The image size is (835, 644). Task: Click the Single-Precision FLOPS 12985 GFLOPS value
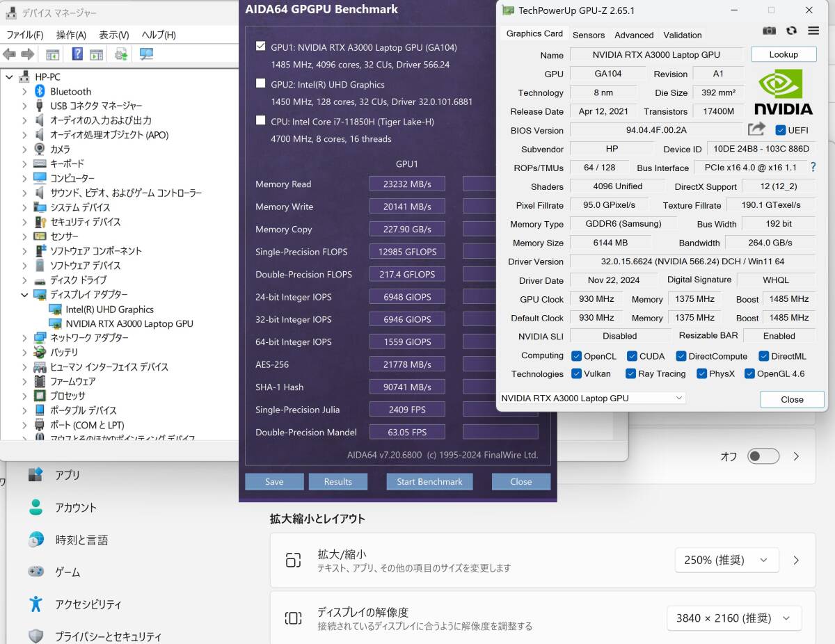tap(407, 252)
